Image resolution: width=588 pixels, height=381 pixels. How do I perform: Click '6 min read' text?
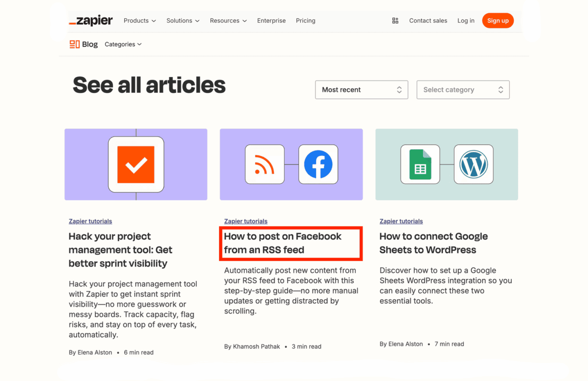pyautogui.click(x=139, y=352)
